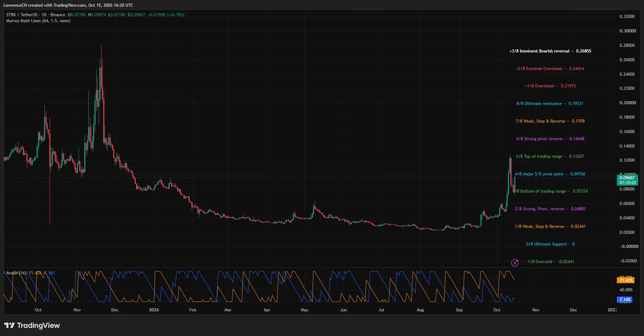
Task: Click the 0.28000 price axis label
Action: 627,45
